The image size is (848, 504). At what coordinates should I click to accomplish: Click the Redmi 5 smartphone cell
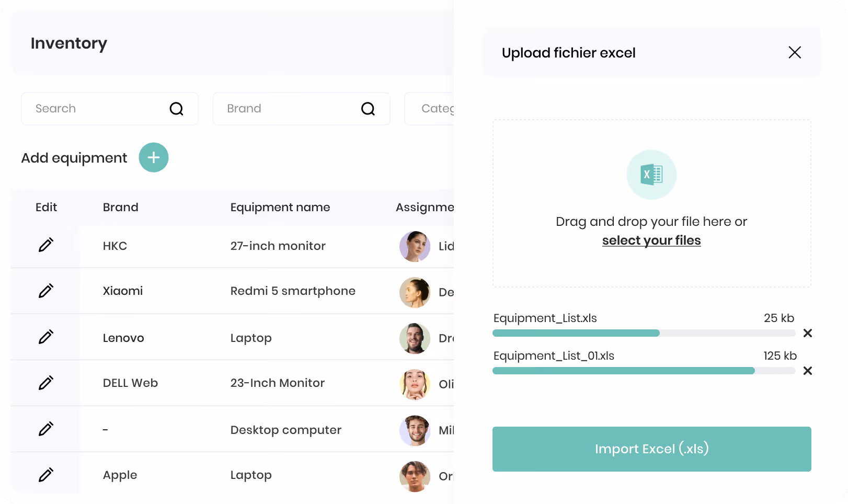pyautogui.click(x=293, y=291)
